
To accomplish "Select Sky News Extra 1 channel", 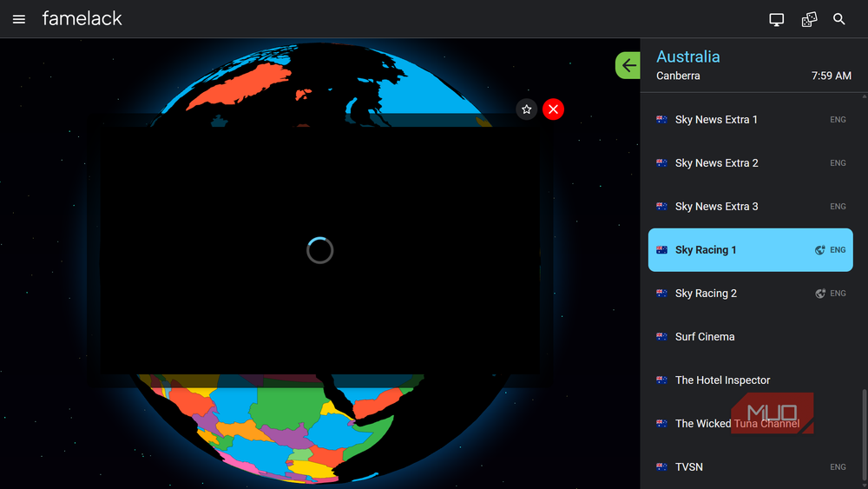I will (x=750, y=120).
